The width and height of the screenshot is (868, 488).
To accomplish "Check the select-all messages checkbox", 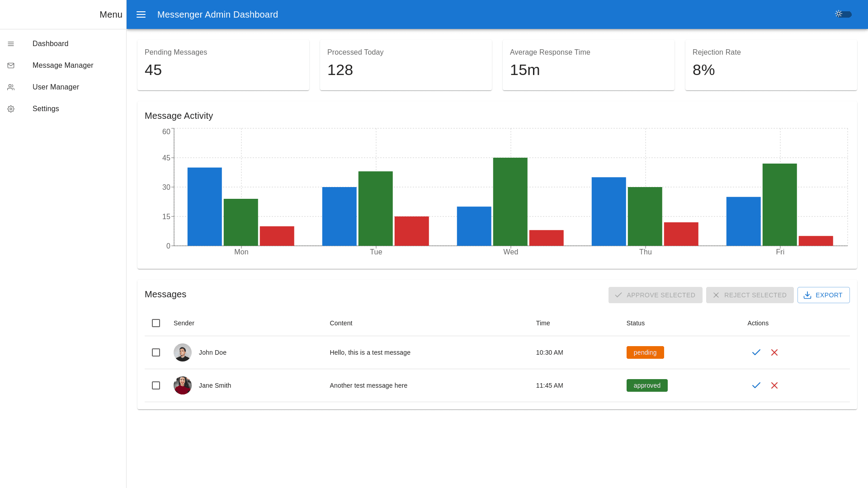I will 156,323.
